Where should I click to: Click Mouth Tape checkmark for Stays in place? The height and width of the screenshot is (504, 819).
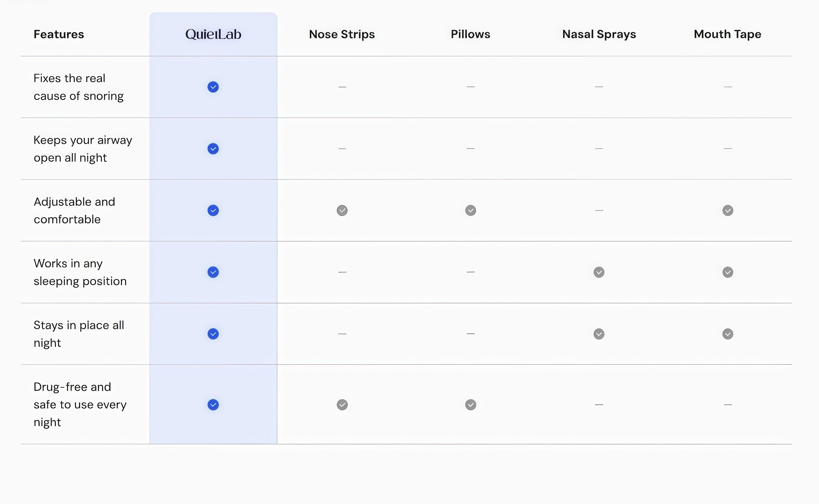click(728, 334)
